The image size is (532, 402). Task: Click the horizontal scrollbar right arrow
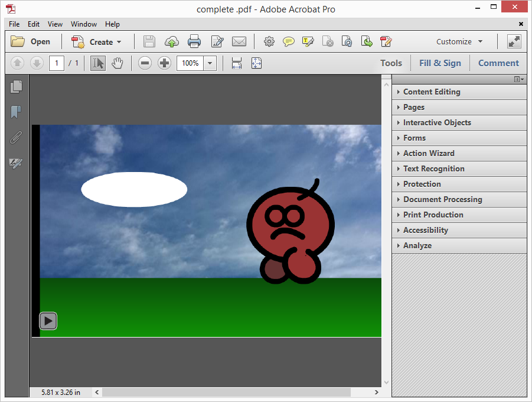click(376, 392)
